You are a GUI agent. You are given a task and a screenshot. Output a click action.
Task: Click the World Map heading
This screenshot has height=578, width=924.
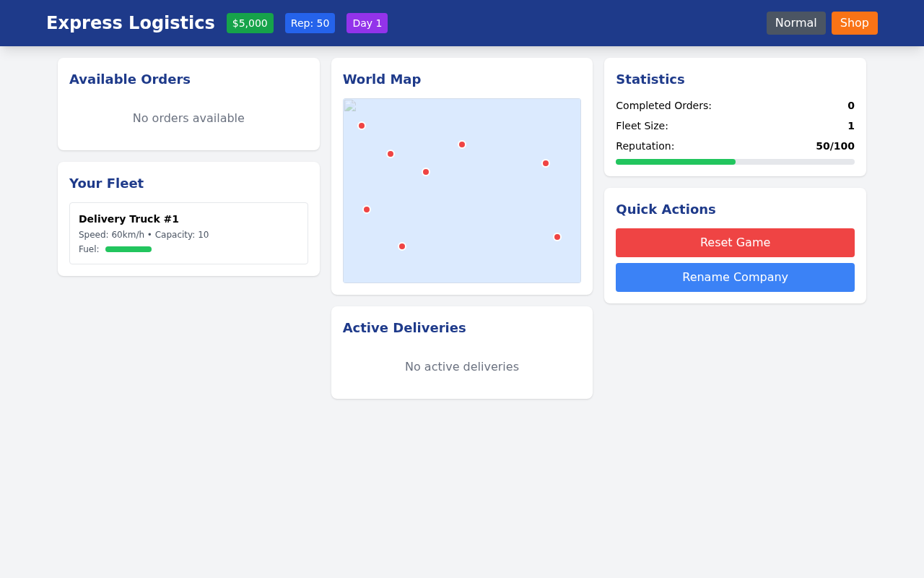(x=382, y=79)
